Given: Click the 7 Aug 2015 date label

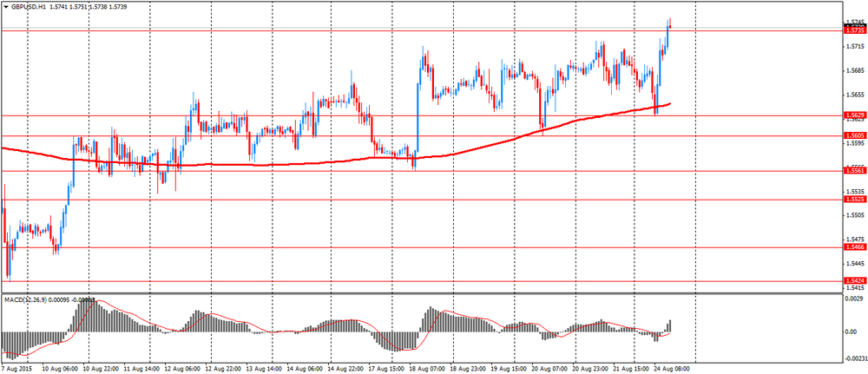Looking at the screenshot, I should pos(15,368).
